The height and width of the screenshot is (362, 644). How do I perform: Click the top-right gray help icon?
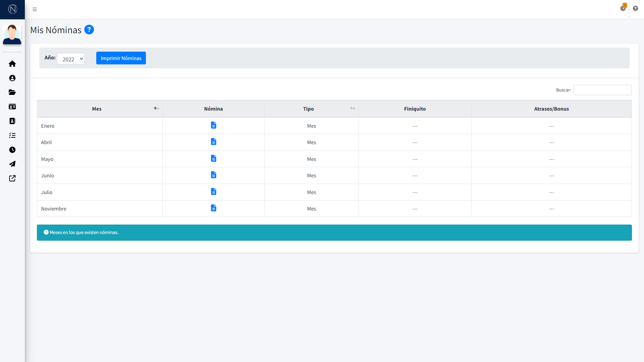click(x=635, y=9)
